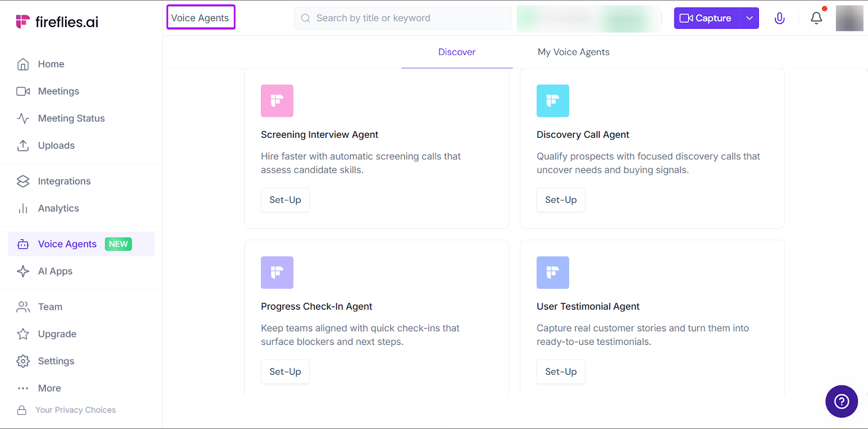Click the Analytics bar chart icon
Screen dimensions: 868x429
23,208
